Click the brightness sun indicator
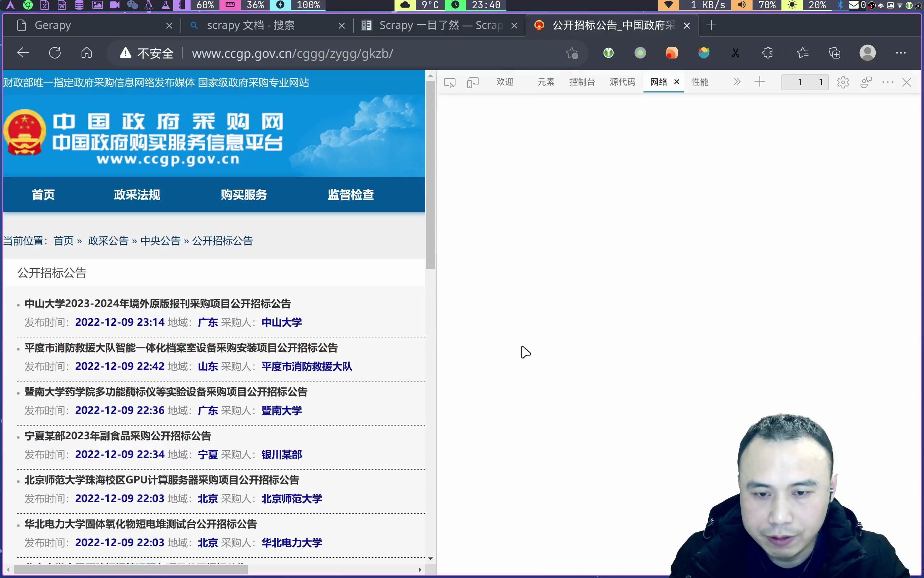This screenshot has width=924, height=578. tap(792, 5)
